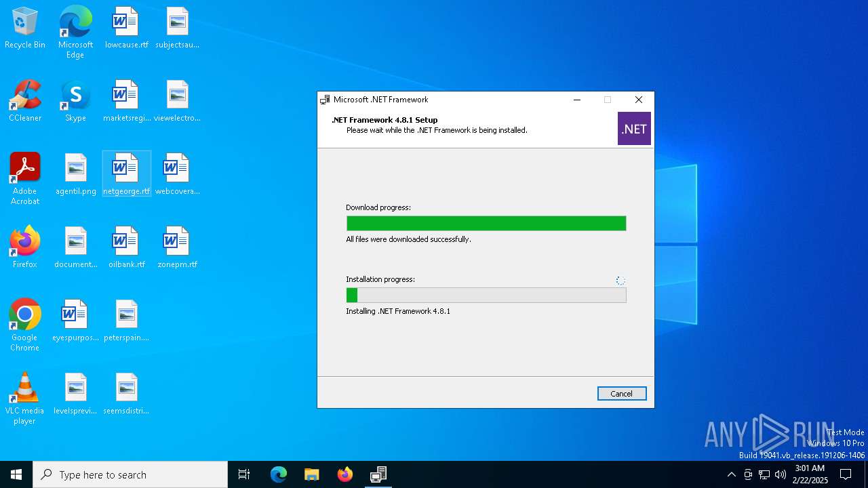
Task: Close the .NET Framework setup window
Action: pyautogui.click(x=639, y=100)
